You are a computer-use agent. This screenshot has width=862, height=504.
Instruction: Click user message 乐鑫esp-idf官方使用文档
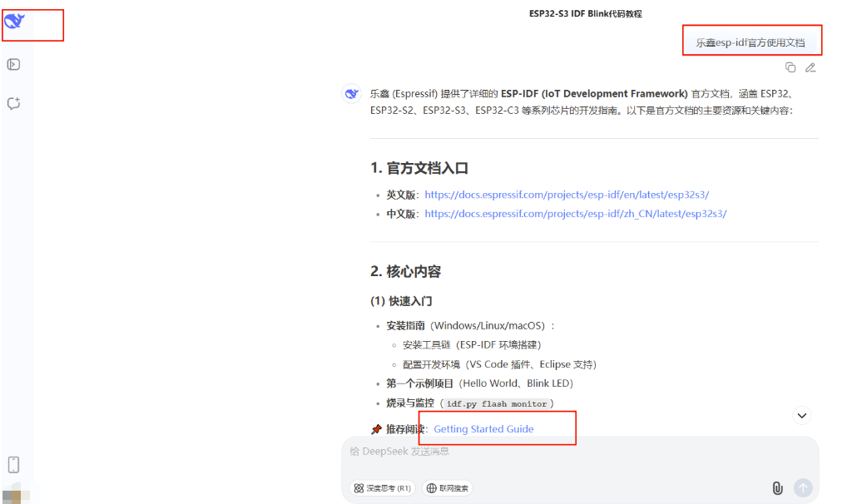[751, 42]
